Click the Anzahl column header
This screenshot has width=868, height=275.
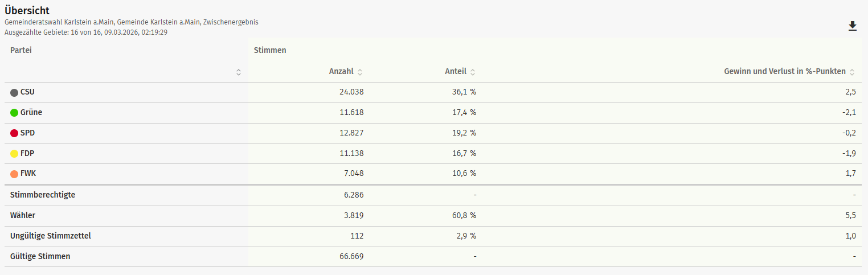coord(341,72)
